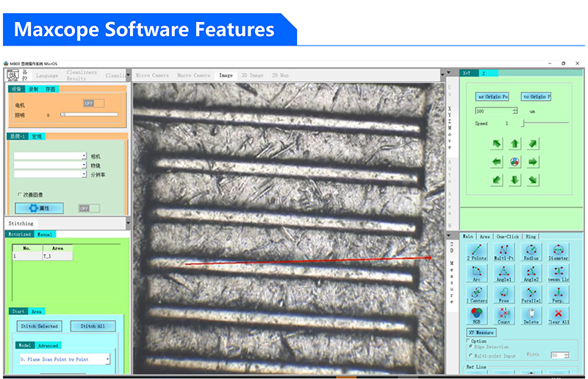Image resolution: width=588 pixels, height=379 pixels.
Task: Select the 2 Points measurement tool
Action: 476,252
